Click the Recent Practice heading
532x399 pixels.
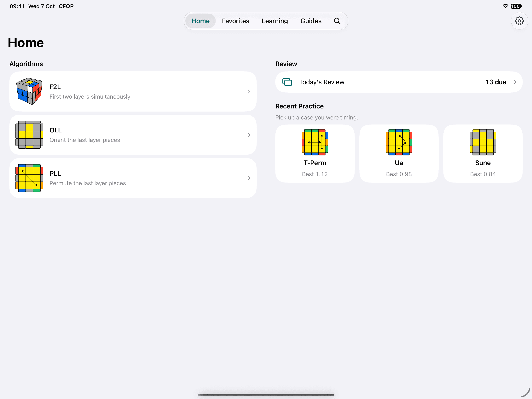coord(299,106)
